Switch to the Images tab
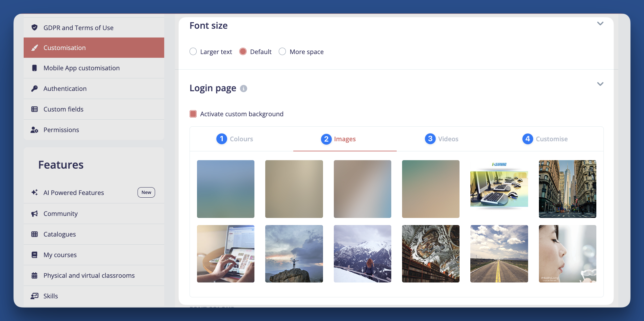The image size is (644, 321). pos(345,139)
